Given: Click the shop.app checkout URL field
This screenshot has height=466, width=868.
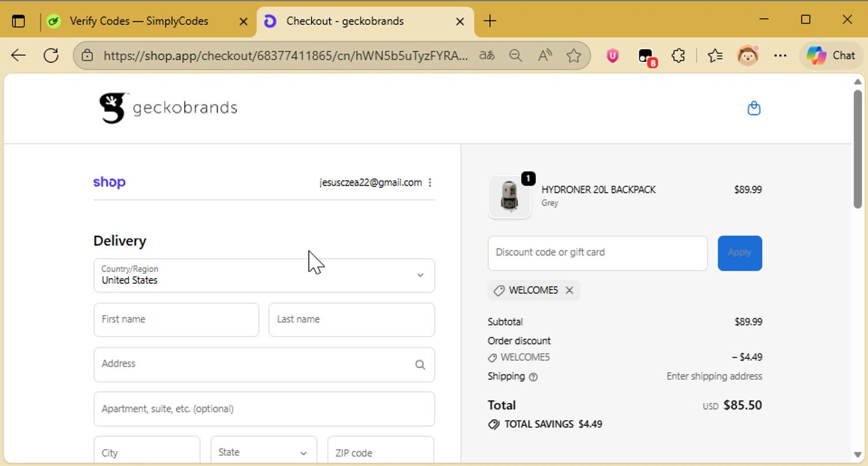Looking at the screenshot, I should 286,56.
